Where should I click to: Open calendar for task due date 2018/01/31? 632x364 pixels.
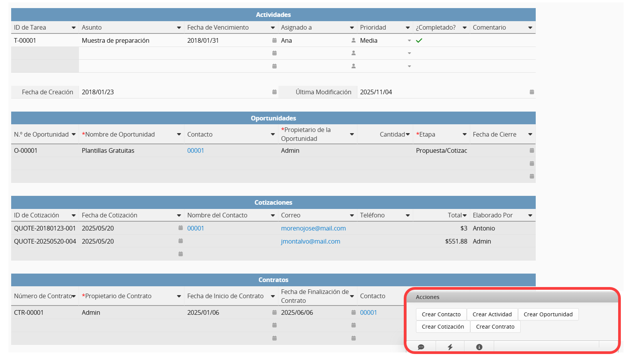click(274, 40)
